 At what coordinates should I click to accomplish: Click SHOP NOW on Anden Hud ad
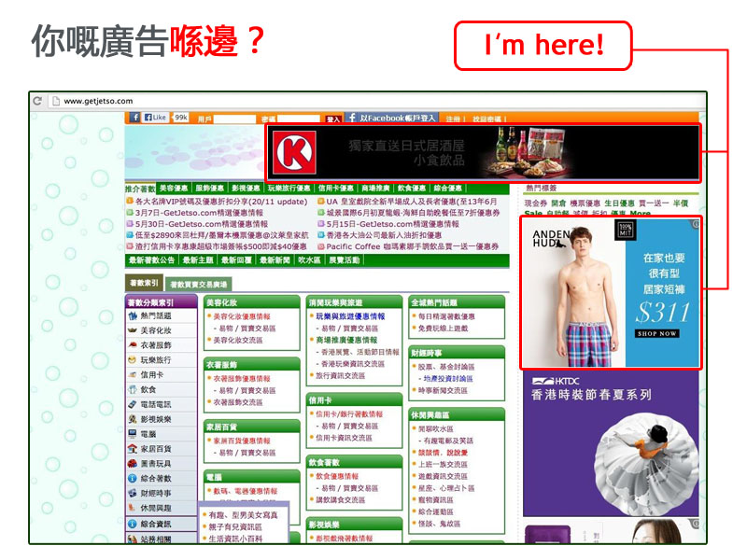click(x=656, y=333)
